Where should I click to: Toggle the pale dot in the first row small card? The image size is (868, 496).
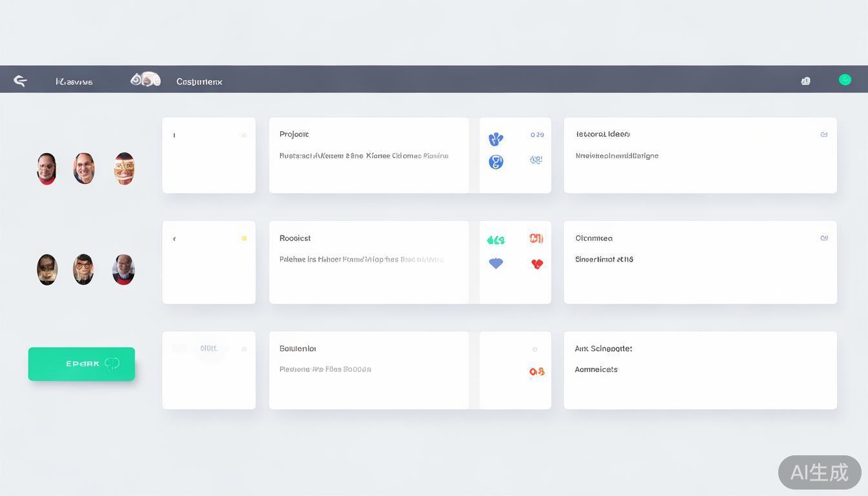tap(244, 135)
